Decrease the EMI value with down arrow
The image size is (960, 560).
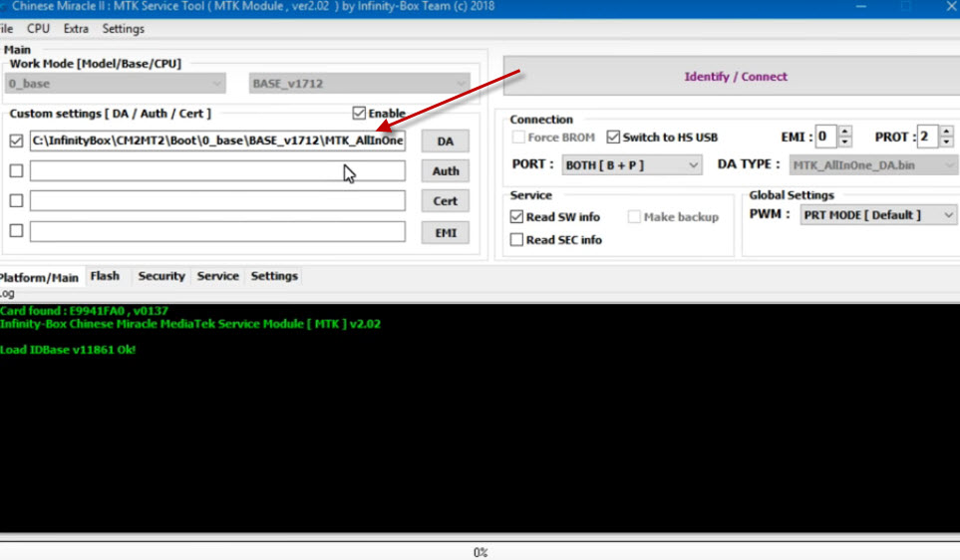point(845,141)
